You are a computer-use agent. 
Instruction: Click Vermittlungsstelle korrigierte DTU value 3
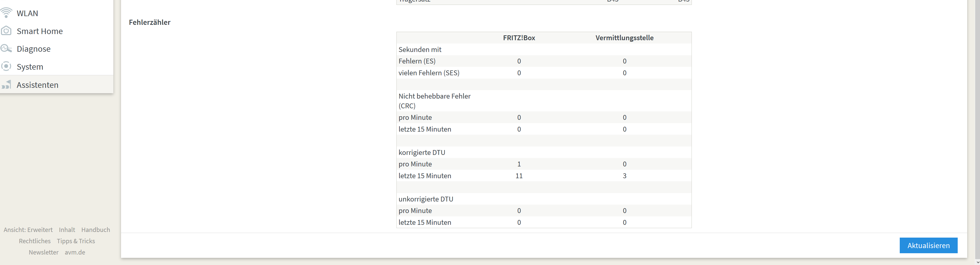(x=624, y=176)
